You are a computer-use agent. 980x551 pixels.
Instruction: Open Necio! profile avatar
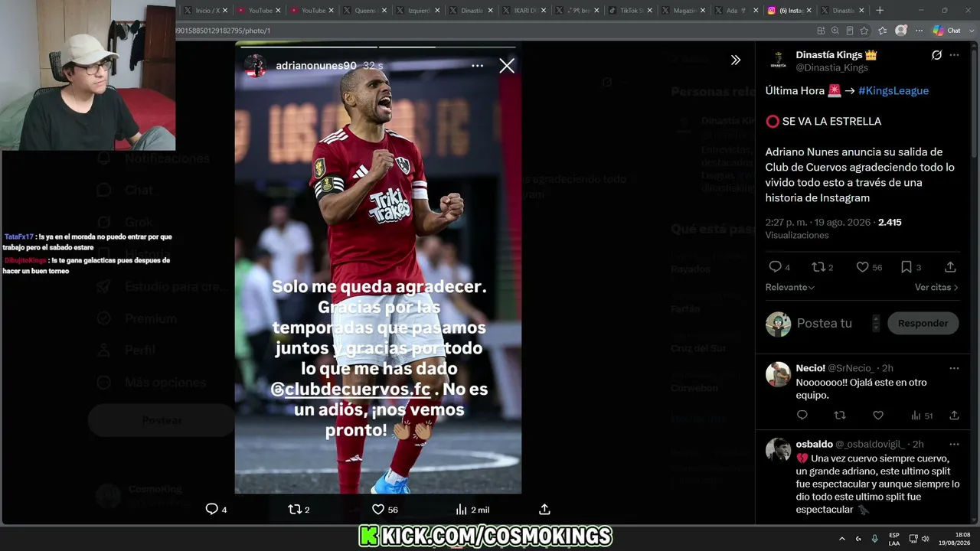coord(778,374)
